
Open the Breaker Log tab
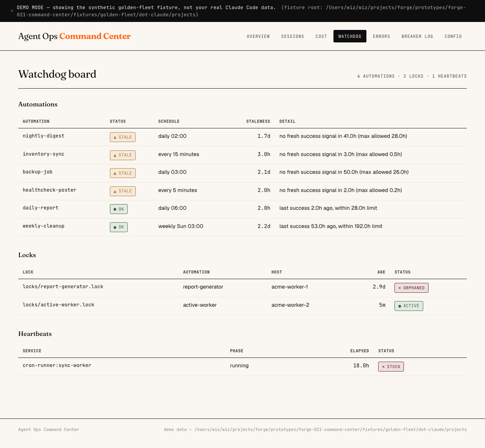coord(417,36)
